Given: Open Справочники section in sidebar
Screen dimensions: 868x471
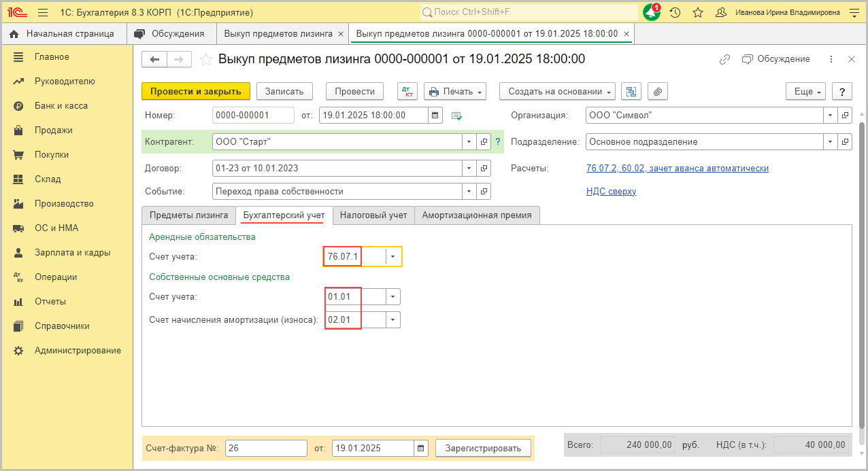Looking at the screenshot, I should pos(62,326).
